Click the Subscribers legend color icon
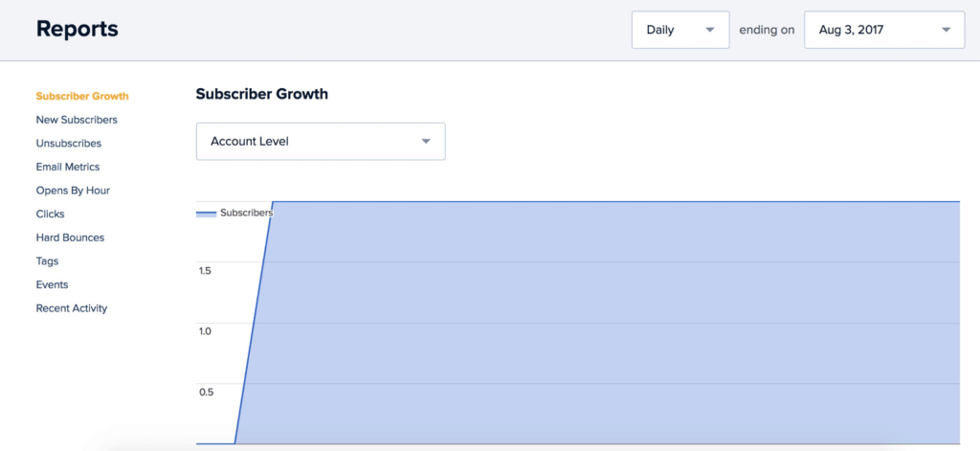Image resolution: width=980 pixels, height=451 pixels. pos(207,214)
